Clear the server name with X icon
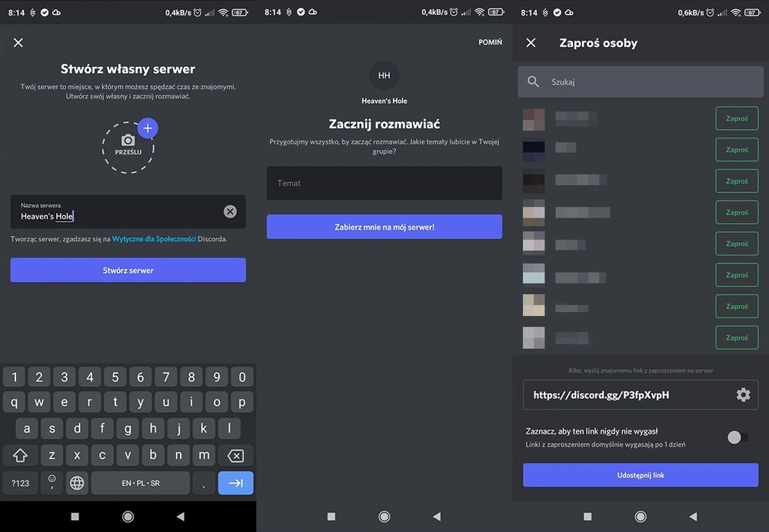This screenshot has height=532, width=769. pyautogui.click(x=230, y=211)
